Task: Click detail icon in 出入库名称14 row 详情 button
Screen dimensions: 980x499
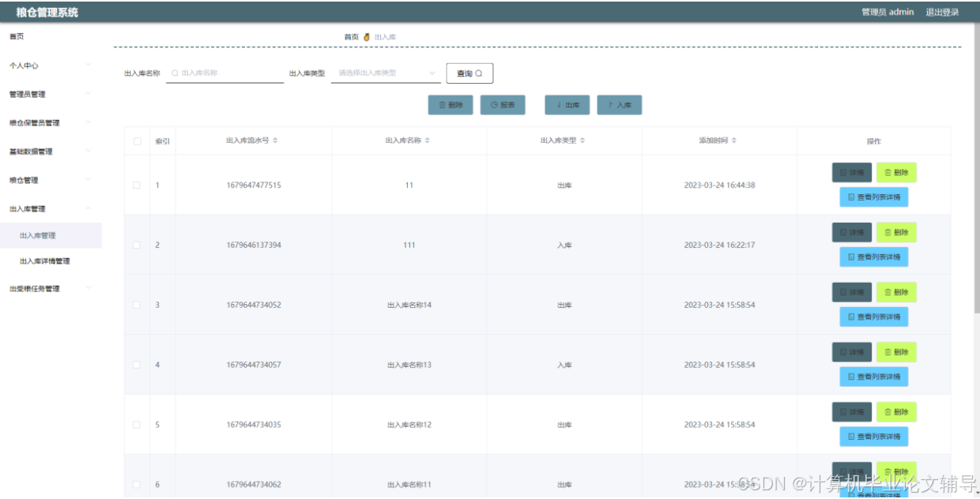Action: point(842,292)
